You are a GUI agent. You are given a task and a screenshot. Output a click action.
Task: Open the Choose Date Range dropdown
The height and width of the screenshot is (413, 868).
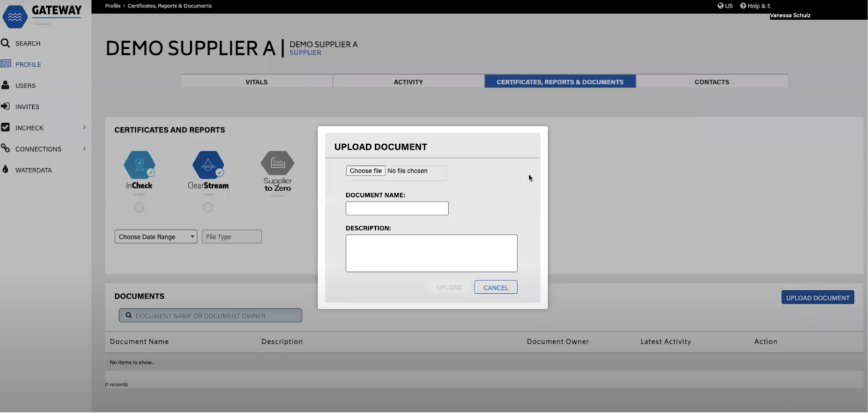(155, 236)
